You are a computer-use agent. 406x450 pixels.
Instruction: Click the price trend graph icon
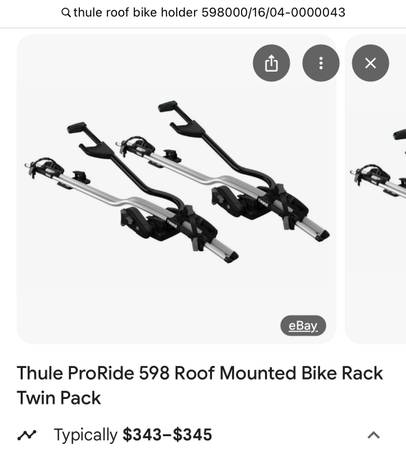pyautogui.click(x=27, y=435)
